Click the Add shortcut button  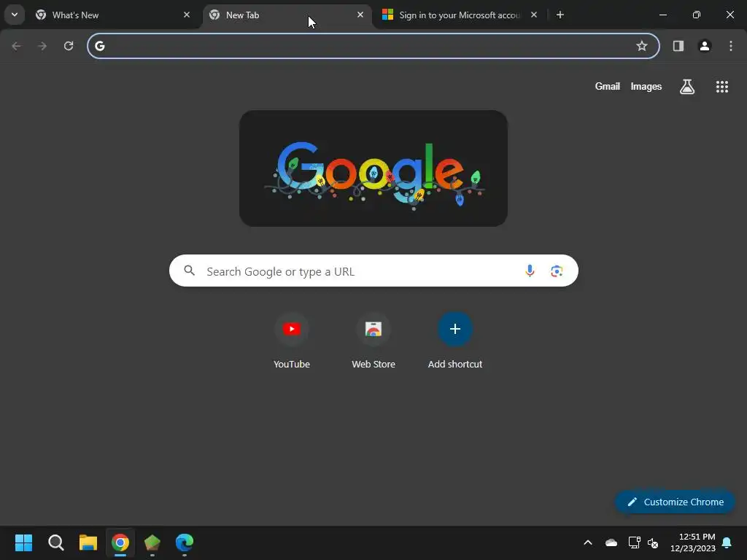(455, 341)
